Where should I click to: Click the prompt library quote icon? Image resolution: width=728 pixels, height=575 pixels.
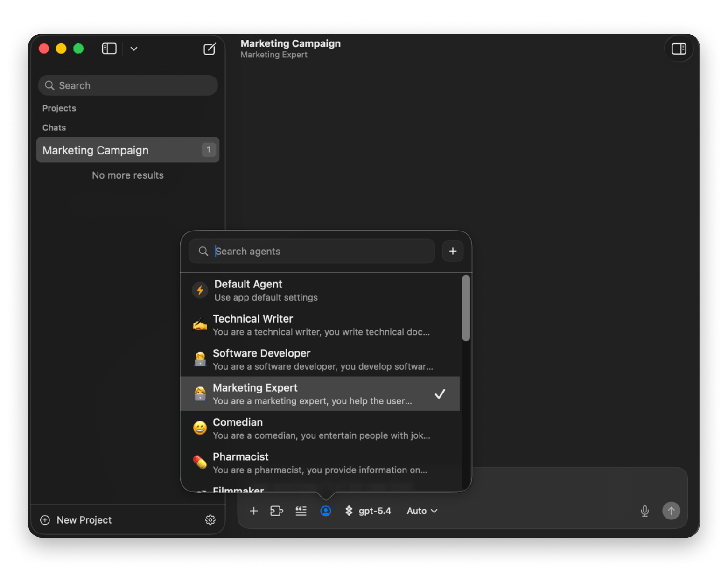click(301, 511)
